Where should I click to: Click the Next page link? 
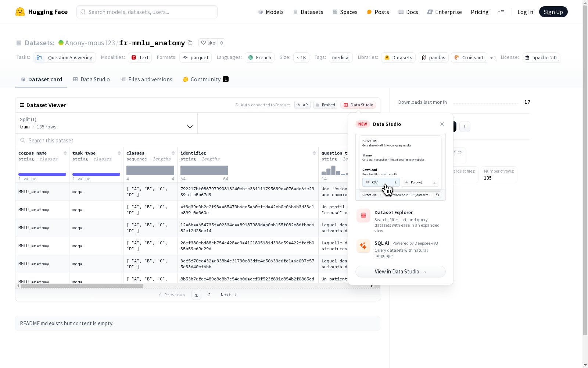[x=229, y=295]
